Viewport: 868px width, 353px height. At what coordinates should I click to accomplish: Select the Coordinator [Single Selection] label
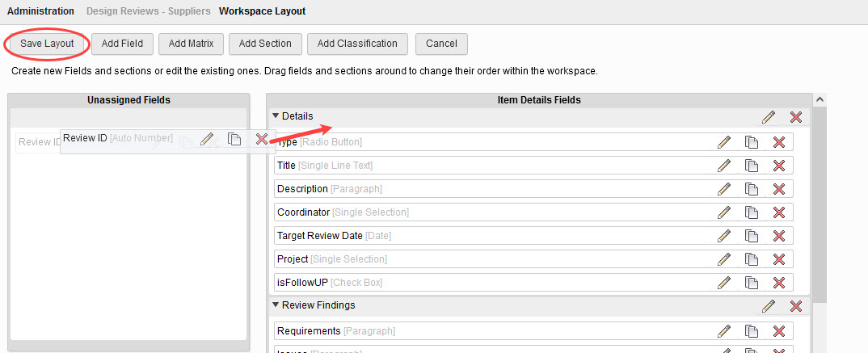pos(343,212)
